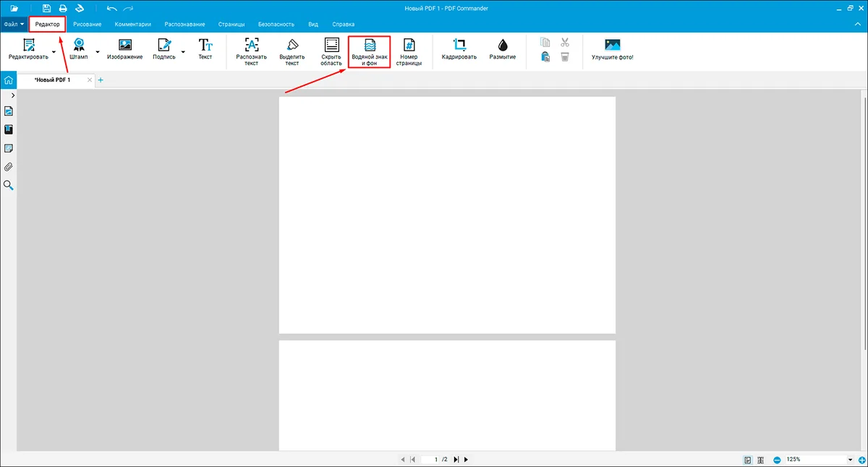Select the Выделить текст highlighter tool
Viewport: 868px width, 467px height.
point(292,52)
